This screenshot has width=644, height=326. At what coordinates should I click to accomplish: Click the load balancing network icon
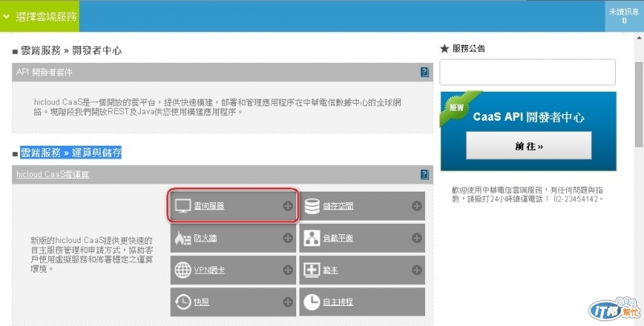[312, 238]
